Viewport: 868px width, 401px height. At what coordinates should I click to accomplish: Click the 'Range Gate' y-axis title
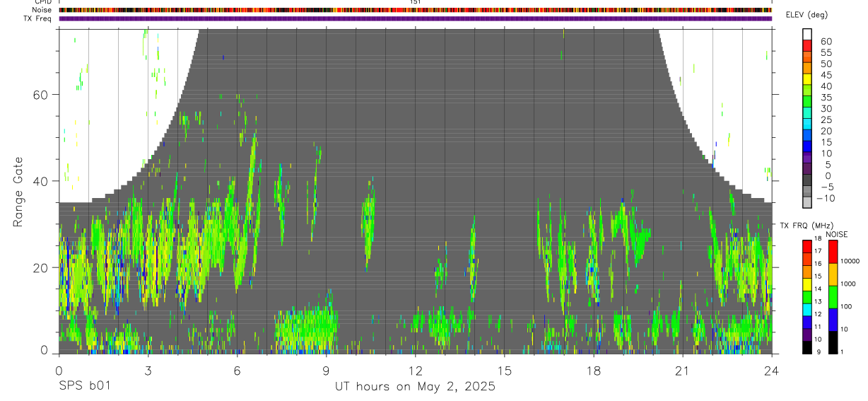point(18,191)
